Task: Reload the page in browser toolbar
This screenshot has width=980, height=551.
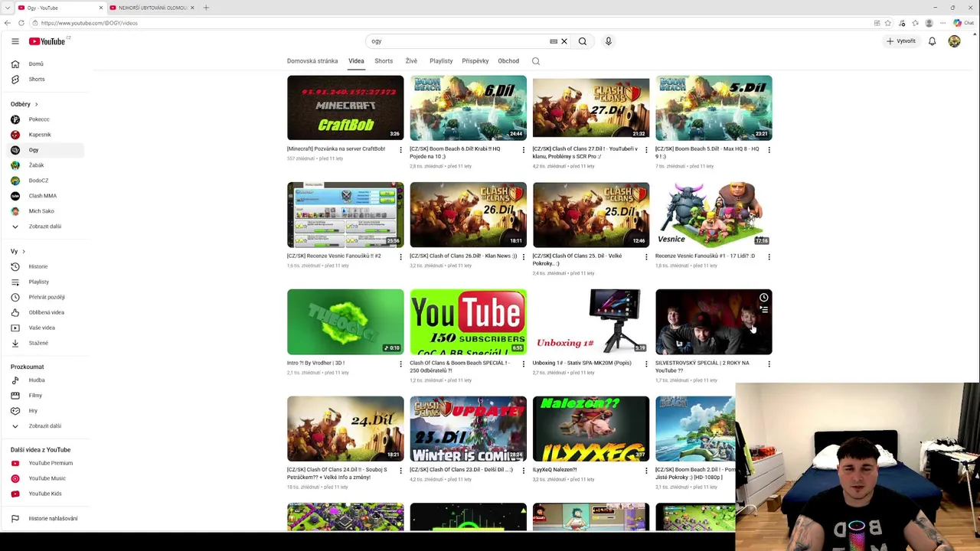Action: pos(21,23)
